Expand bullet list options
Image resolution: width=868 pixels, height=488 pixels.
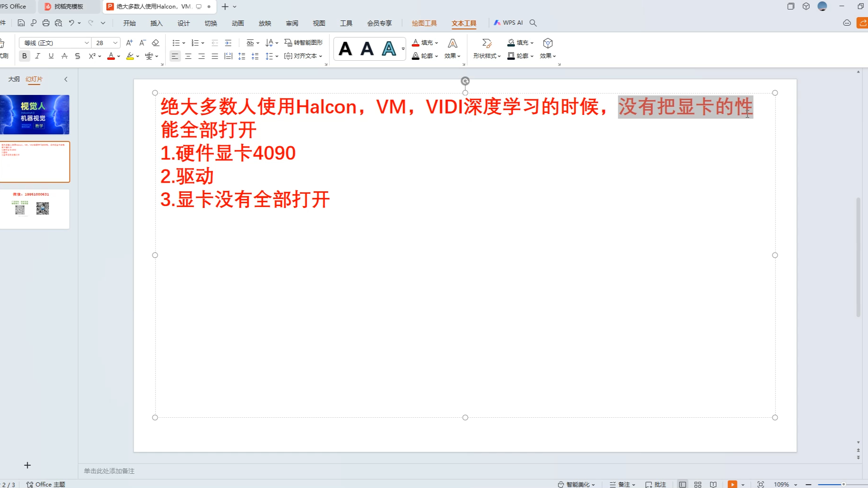click(x=184, y=43)
